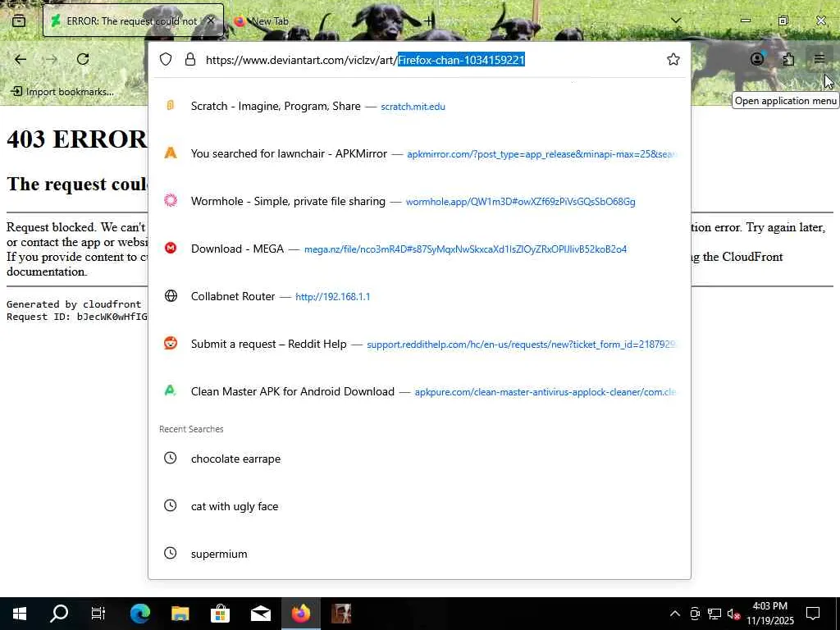Click the APKMirror favicon icon
This screenshot has height=630, width=840.
tap(171, 153)
